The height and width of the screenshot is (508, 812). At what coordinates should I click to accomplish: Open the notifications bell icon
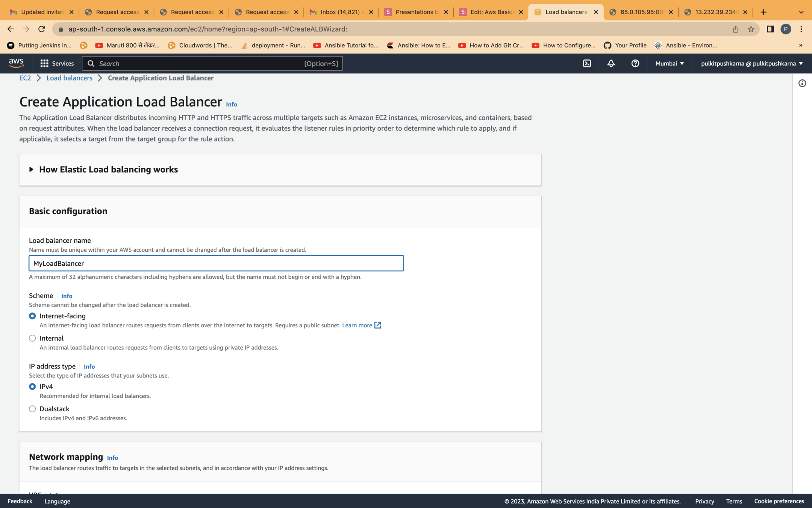611,64
